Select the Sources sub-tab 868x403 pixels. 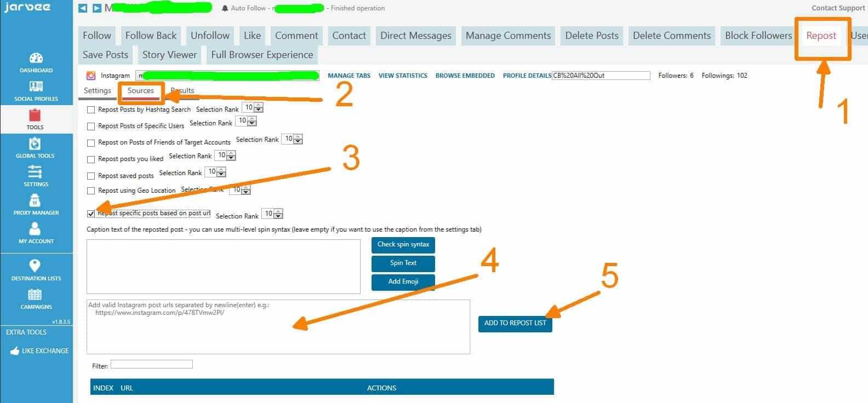pos(141,91)
